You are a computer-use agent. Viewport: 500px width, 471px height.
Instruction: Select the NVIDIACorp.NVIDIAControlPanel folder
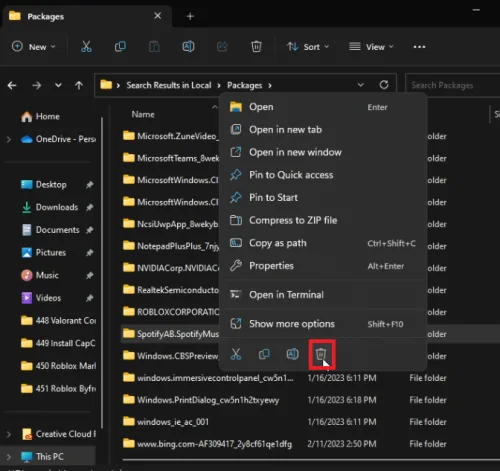(170, 268)
